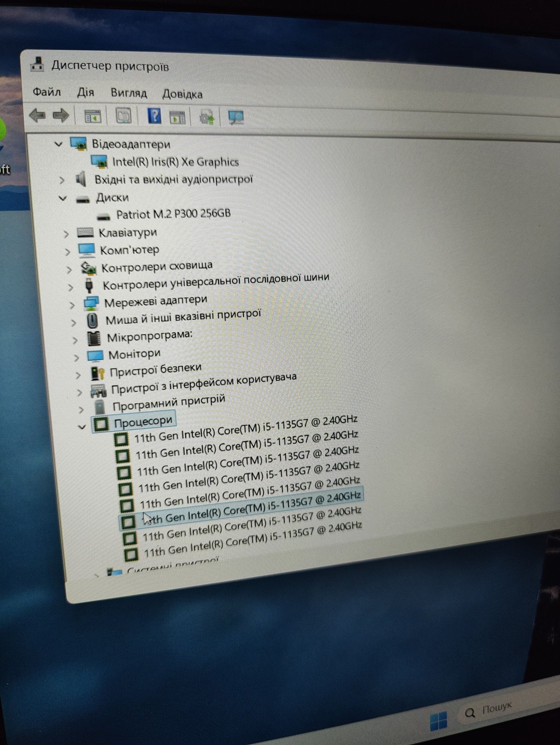Select the Процесори label
Viewport: 560px width, 745px height.
click(143, 422)
